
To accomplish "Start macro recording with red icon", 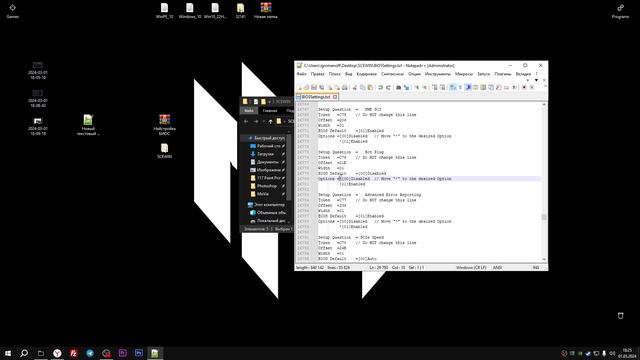I will point(524,87).
